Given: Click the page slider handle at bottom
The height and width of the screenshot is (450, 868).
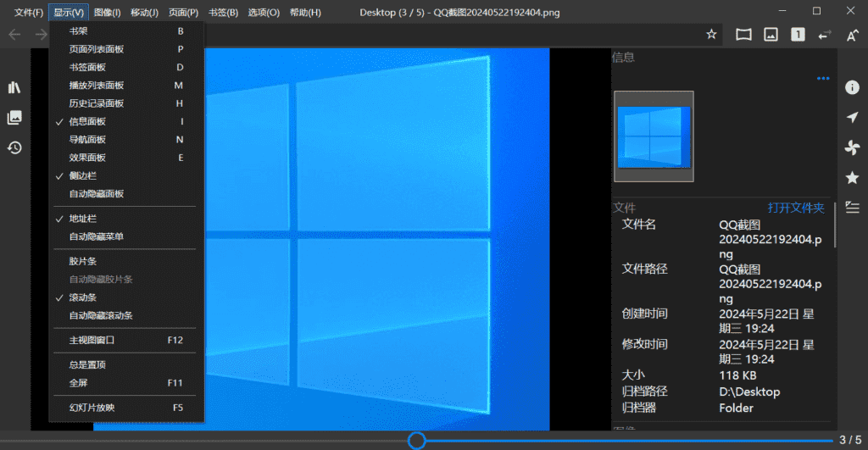Looking at the screenshot, I should point(416,440).
